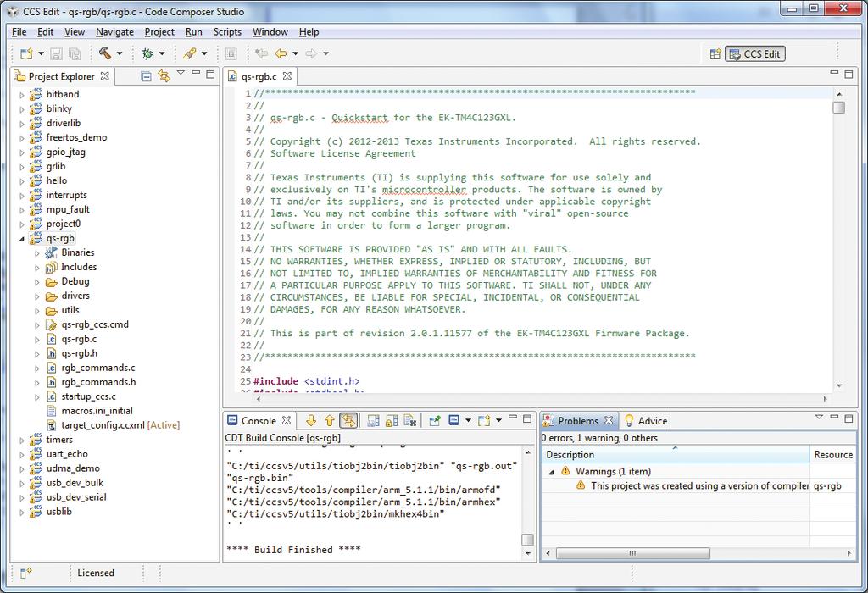Click the Resource column header
Screen dimensions: 868x593
coord(833,455)
